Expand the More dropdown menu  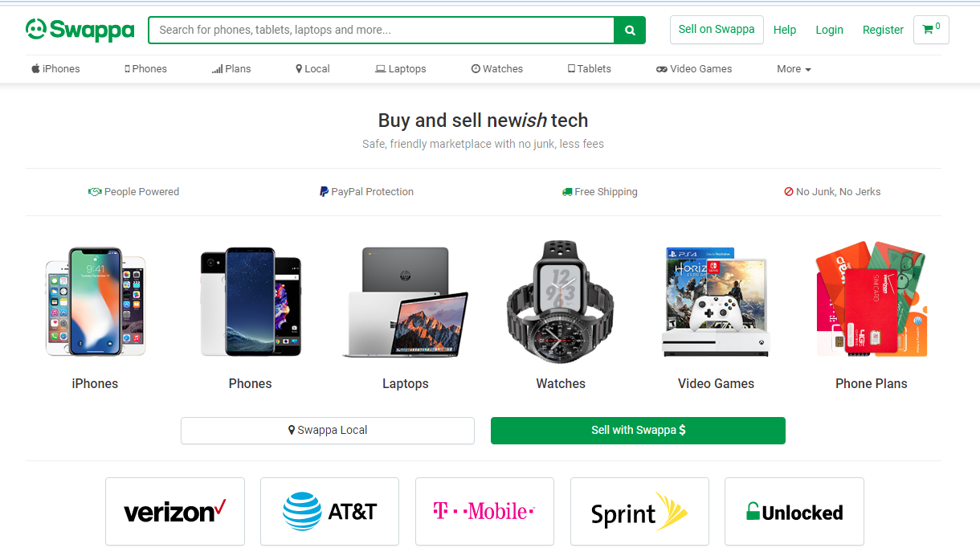coord(794,69)
